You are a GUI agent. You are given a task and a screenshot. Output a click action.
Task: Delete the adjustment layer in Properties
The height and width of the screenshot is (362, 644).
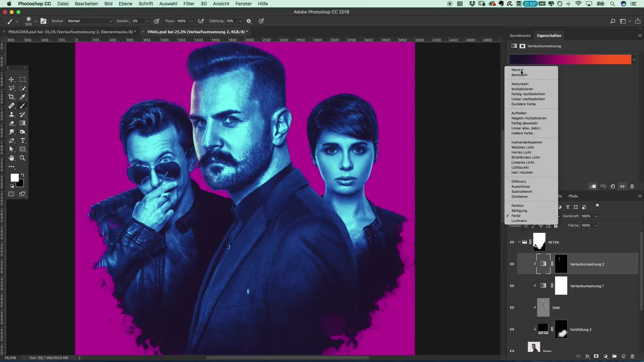click(x=632, y=186)
